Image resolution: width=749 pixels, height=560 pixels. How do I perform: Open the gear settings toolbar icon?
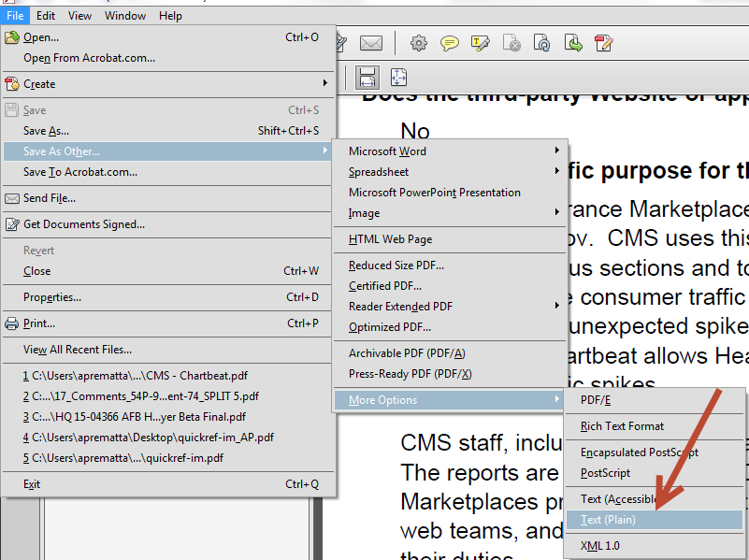pyautogui.click(x=419, y=43)
